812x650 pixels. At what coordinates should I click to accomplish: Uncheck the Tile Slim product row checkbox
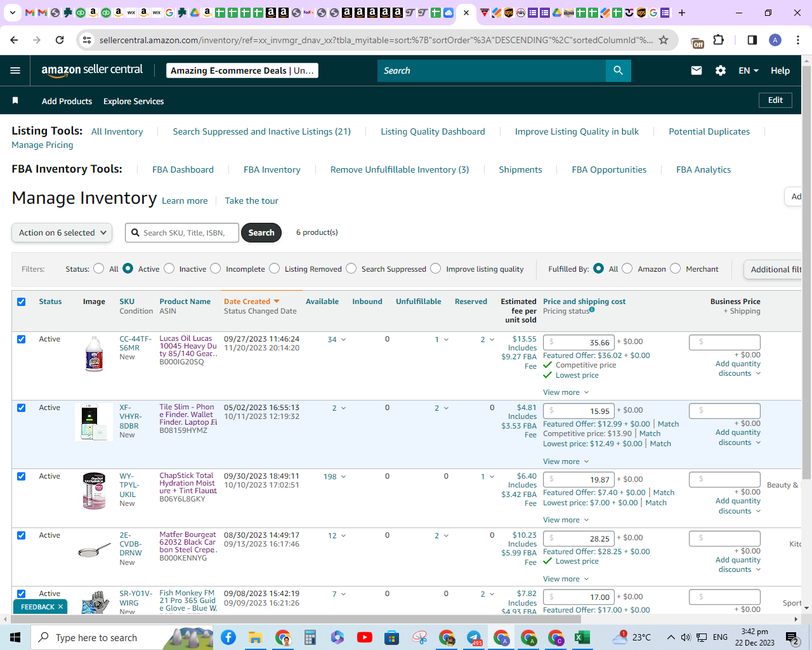[22, 408]
